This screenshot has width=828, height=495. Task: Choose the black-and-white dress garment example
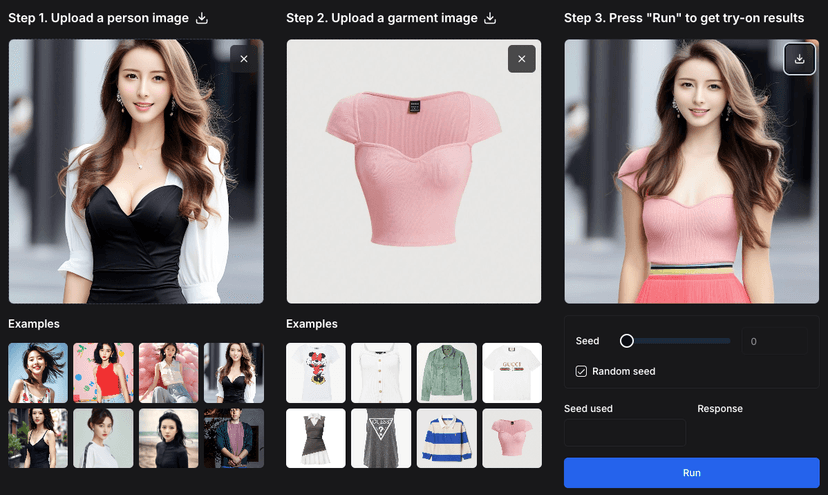pyautogui.click(x=316, y=438)
